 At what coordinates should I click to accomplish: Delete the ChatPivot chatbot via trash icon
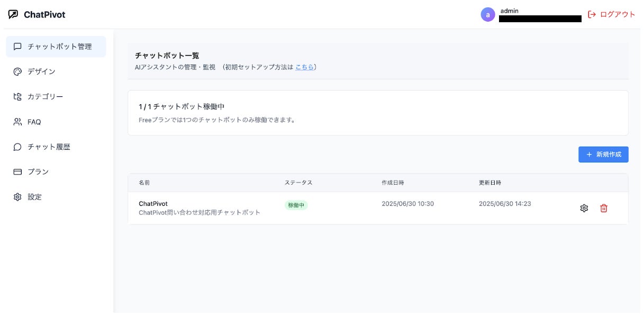coord(603,208)
